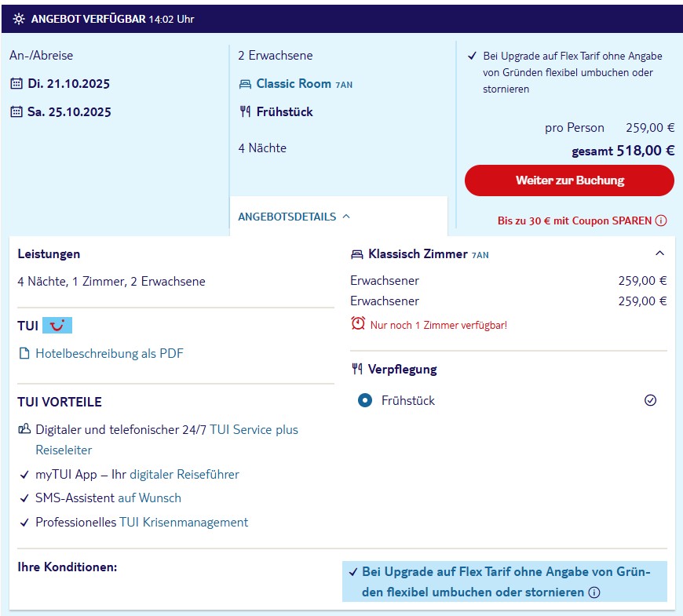Screen dimensions: 683x616
Task: Click the bed icon beside Classic Room
Action: click(245, 84)
